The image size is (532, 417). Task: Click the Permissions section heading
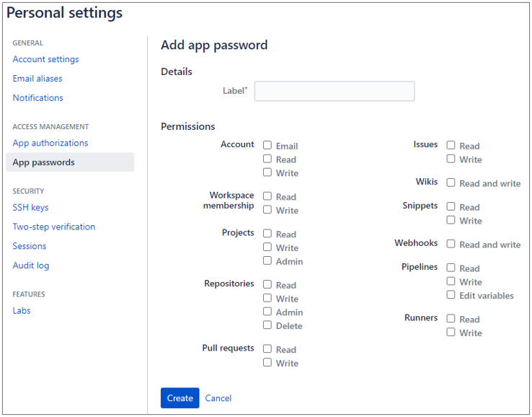pos(188,126)
